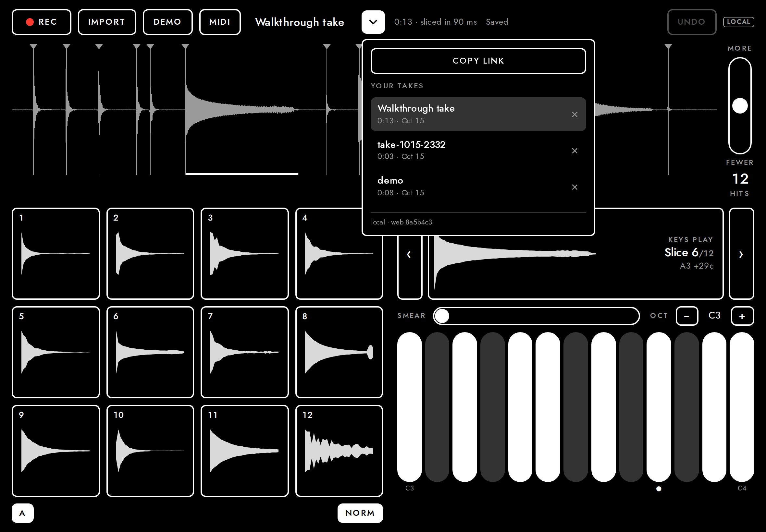Start recording with the REC button
This screenshot has width=766, height=532.
point(41,22)
